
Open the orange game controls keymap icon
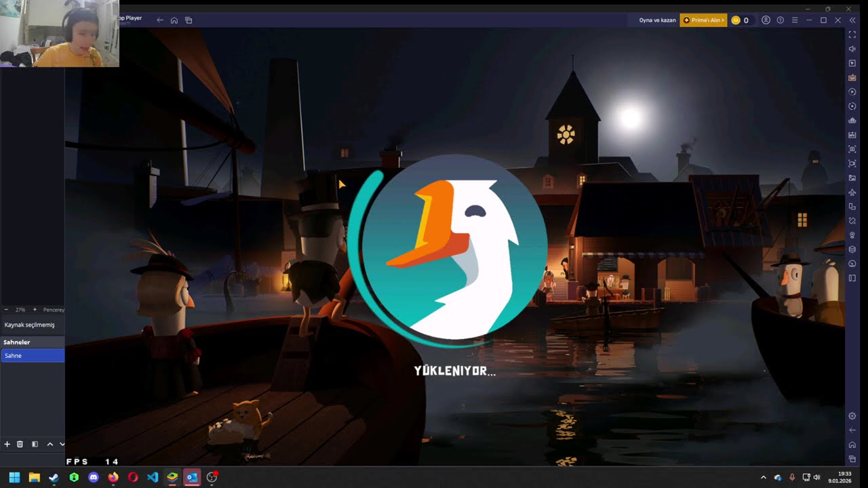tap(852, 77)
